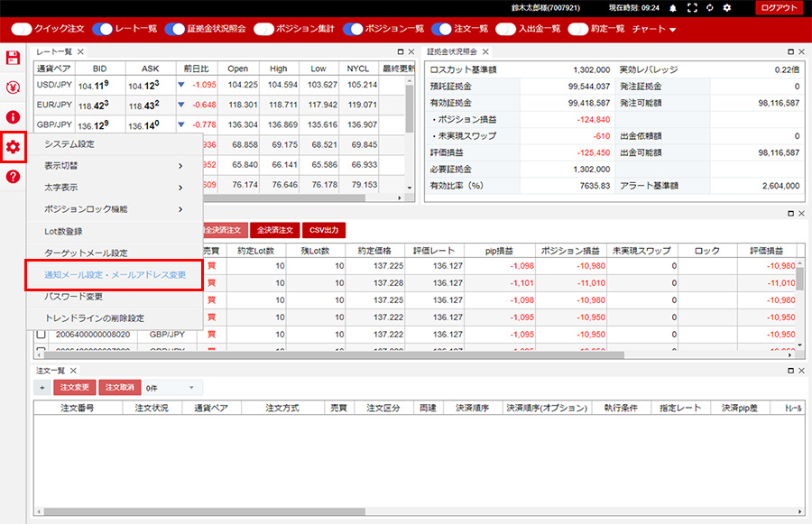
Task: Click the pip損益 column header
Action: click(x=499, y=251)
